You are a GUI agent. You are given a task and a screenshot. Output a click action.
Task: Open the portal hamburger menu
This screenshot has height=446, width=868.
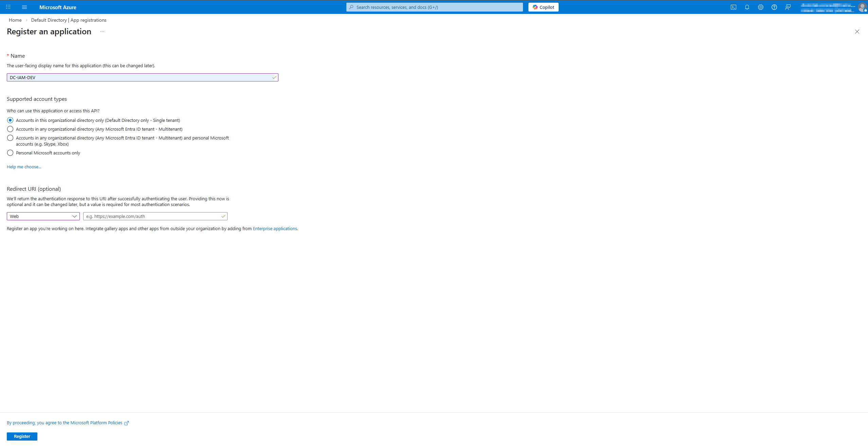tap(24, 7)
